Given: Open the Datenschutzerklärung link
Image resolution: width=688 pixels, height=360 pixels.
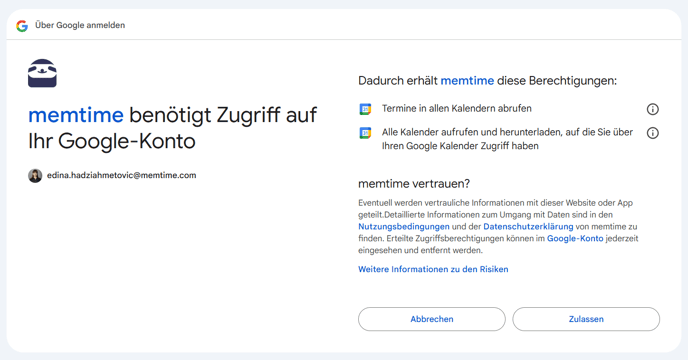Looking at the screenshot, I should click(528, 227).
